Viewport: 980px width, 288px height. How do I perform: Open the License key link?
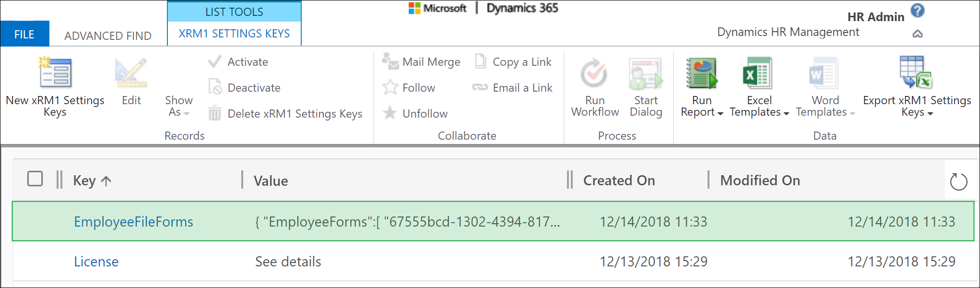pyautogui.click(x=96, y=262)
